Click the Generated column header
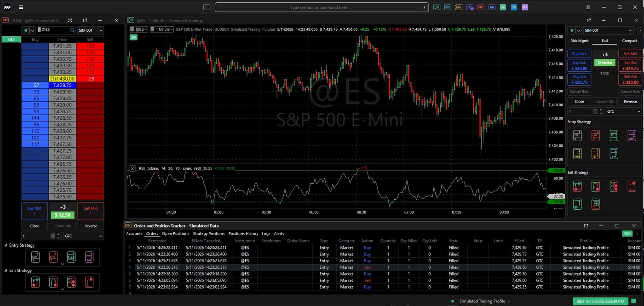 click(157, 241)
